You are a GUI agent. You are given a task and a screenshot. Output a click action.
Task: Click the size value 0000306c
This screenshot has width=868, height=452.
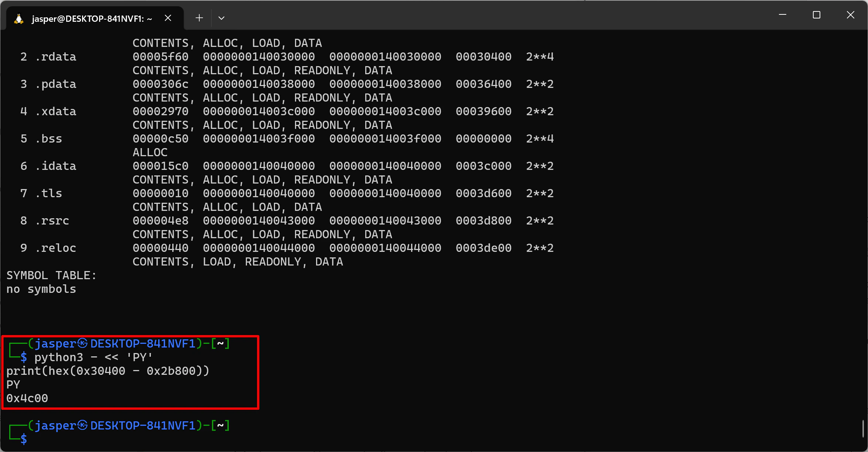[x=161, y=84]
